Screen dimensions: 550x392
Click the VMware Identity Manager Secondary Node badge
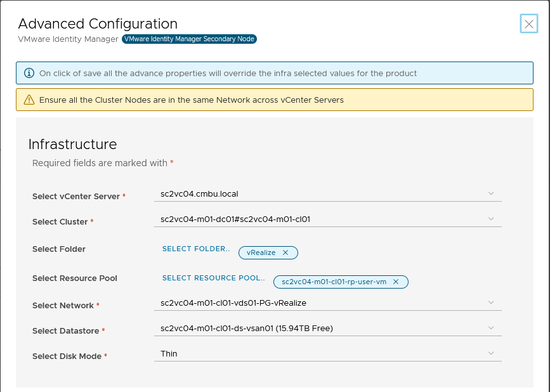[x=189, y=39]
